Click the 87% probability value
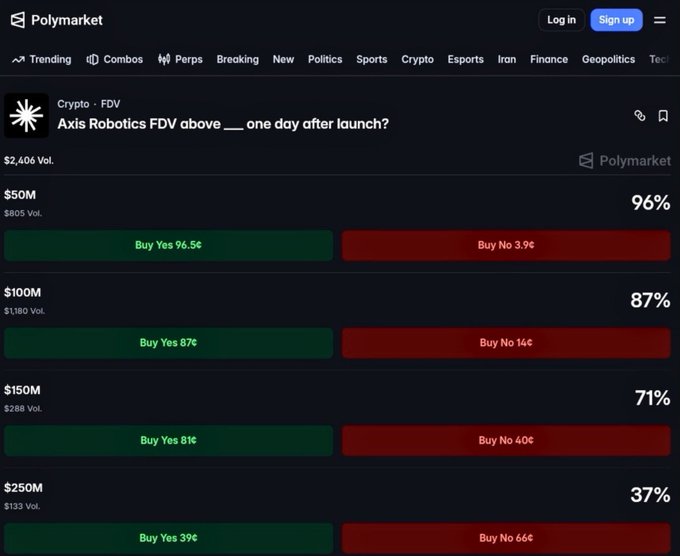 click(650, 300)
